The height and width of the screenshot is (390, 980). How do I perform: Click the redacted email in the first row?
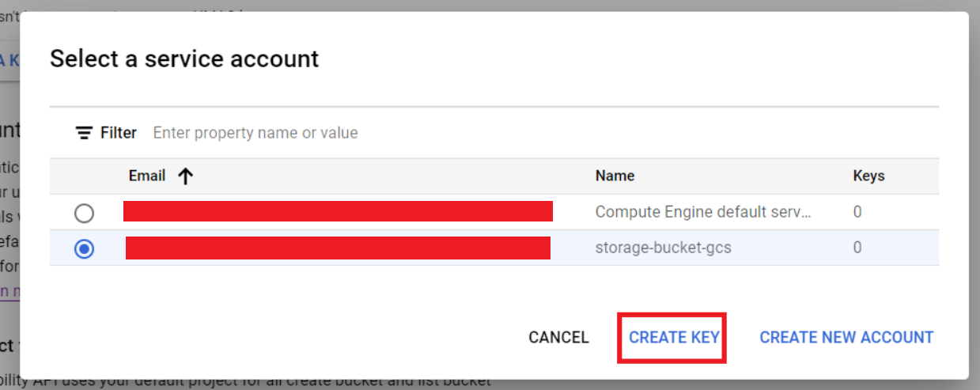point(338,211)
